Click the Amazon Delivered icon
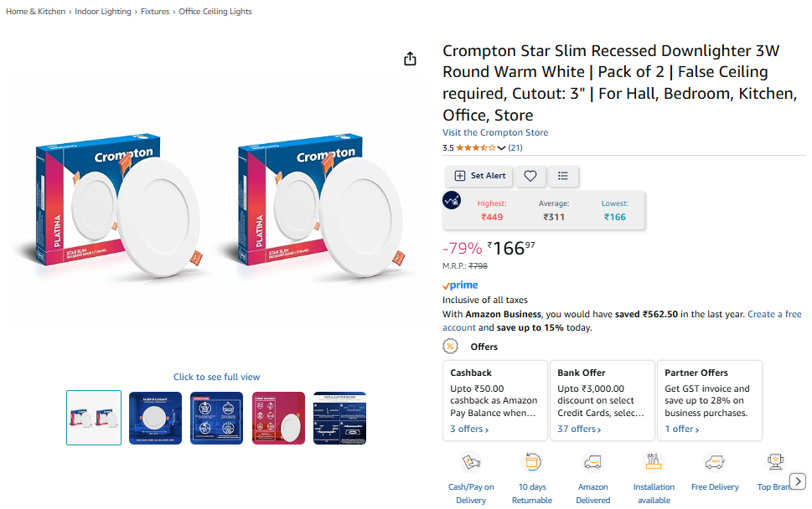The image size is (812, 509). coord(593,461)
